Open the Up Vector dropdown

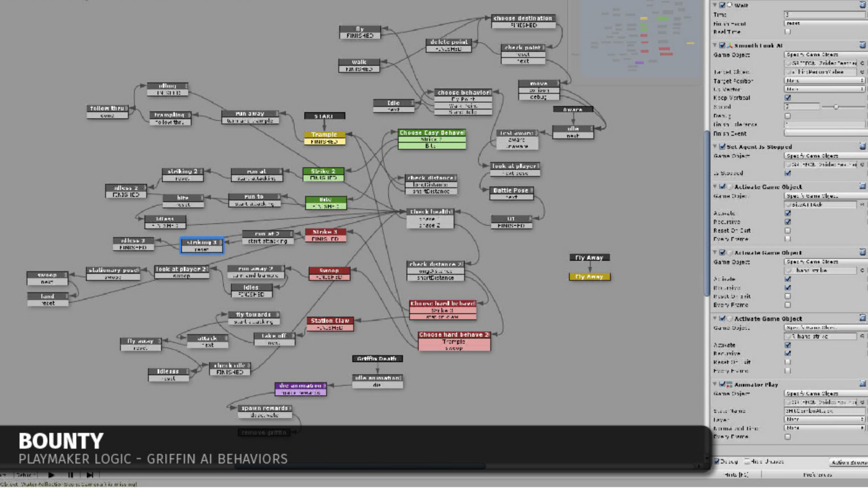pos(824,89)
